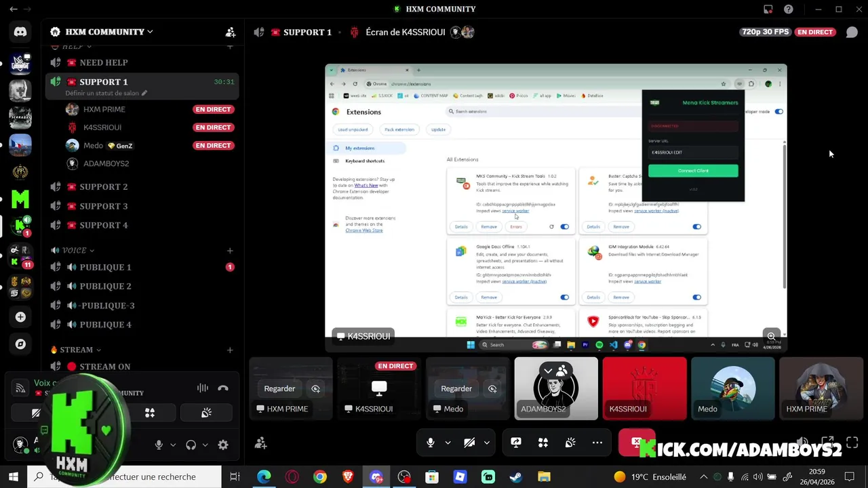Create channel plus icon in STREAM category
The height and width of the screenshot is (488, 868).
click(230, 350)
